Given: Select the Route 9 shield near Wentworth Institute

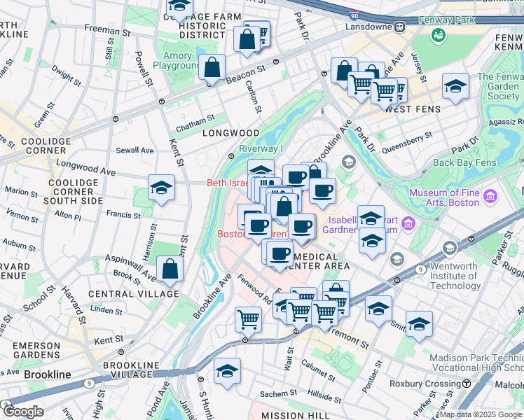Looking at the screenshot, I should (421, 269).
